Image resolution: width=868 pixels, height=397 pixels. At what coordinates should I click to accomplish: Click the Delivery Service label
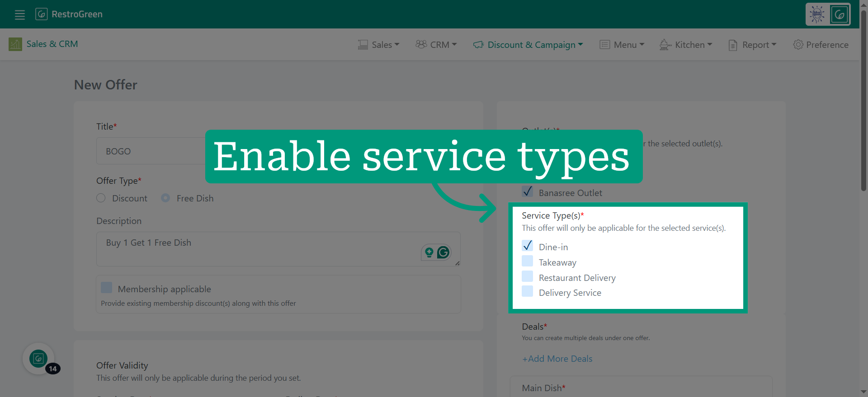[x=570, y=293]
